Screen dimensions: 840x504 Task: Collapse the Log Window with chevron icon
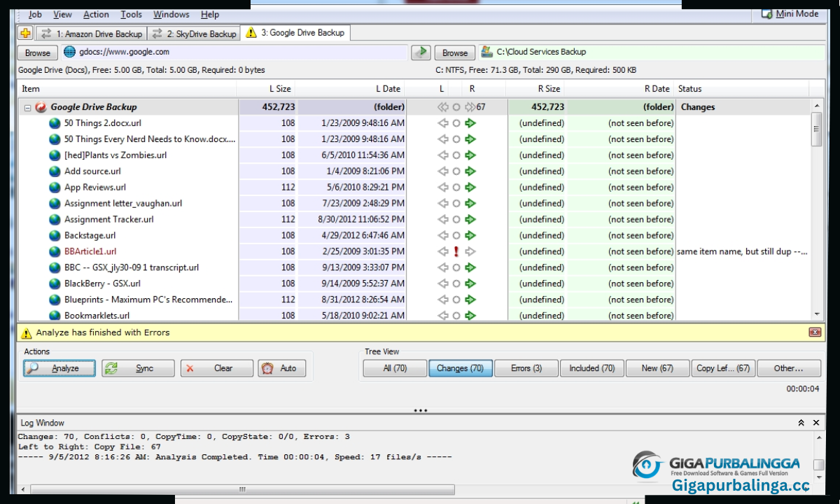point(801,423)
